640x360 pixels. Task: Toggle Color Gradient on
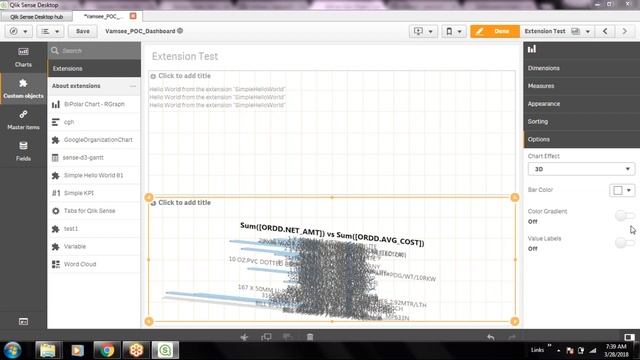[624, 216]
